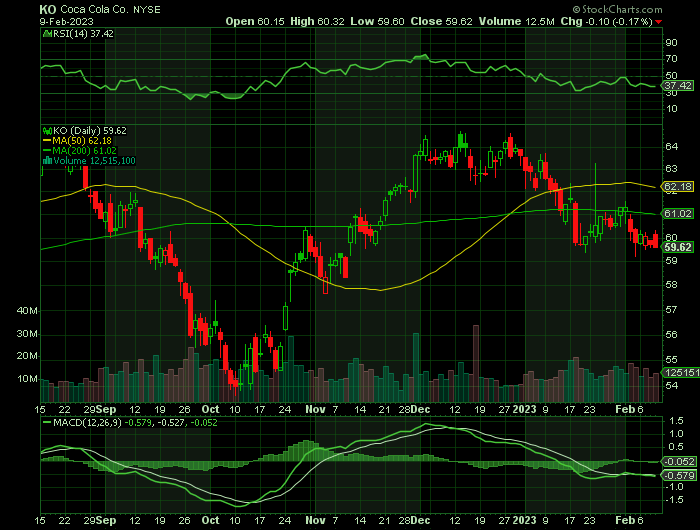Click the long-wick green candle in late January
The image size is (700, 530).
[596, 203]
